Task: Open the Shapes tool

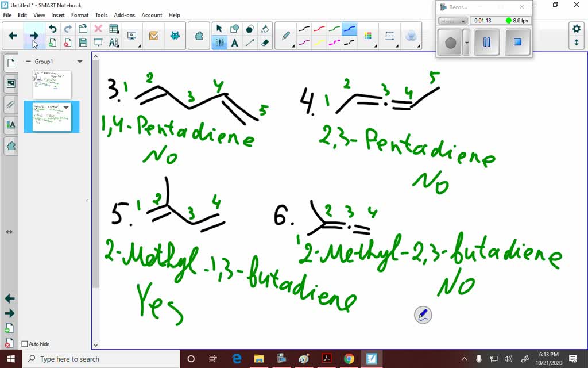Action: pos(234,28)
